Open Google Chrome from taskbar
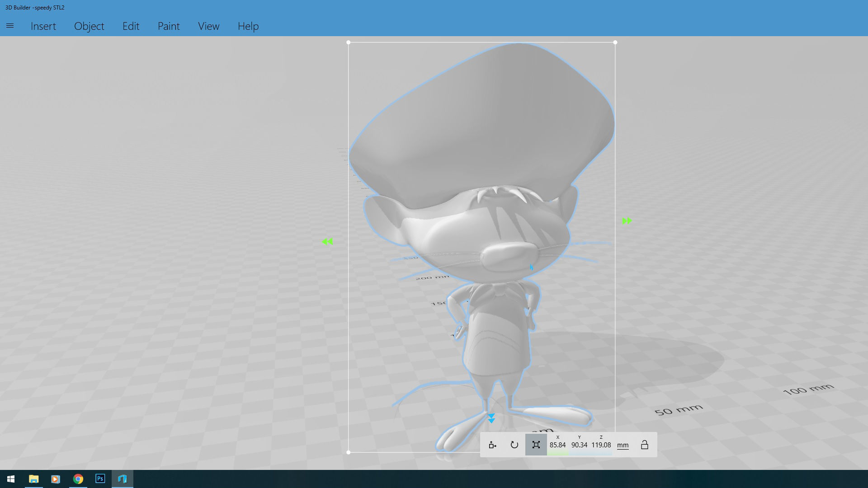868x488 pixels. (78, 479)
